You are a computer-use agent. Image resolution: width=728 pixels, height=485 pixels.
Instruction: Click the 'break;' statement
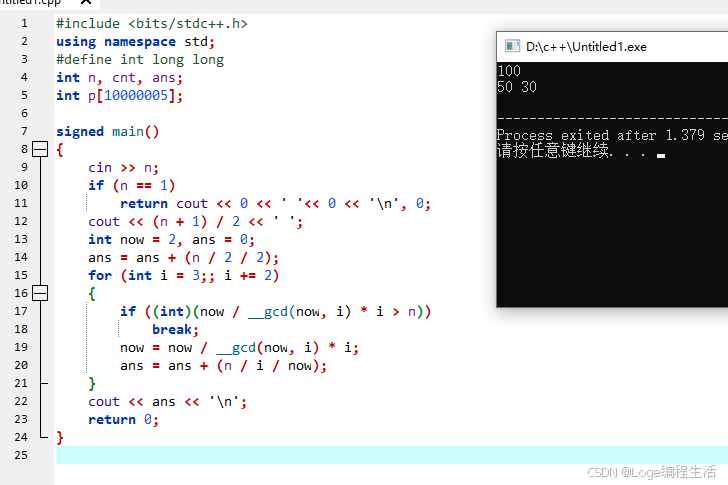[175, 330]
